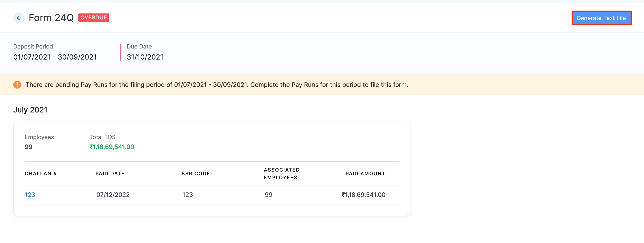Click the due date value 31/10/2021
Viewport: 644px width, 243px height.
pos(145,57)
